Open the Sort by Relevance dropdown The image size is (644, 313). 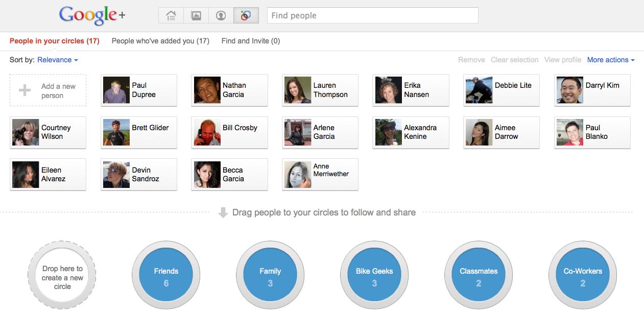[x=58, y=60]
